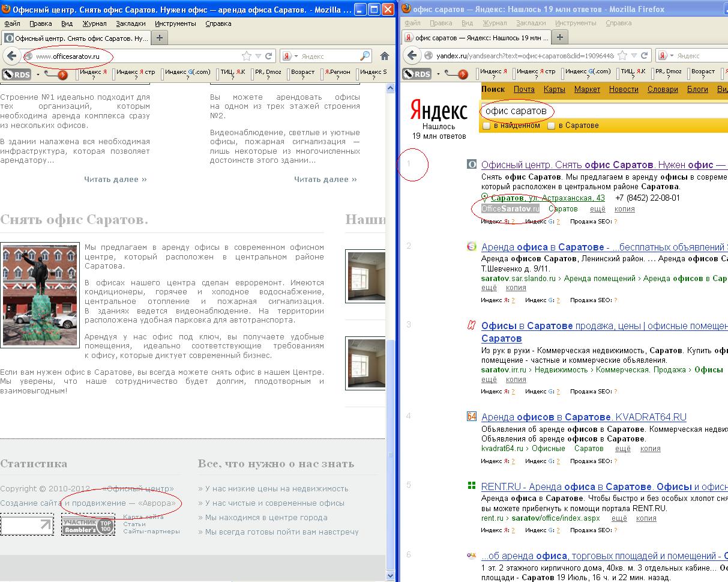Open Маркет in the Yandex service bar
The height and width of the screenshot is (582, 728).
587,89
